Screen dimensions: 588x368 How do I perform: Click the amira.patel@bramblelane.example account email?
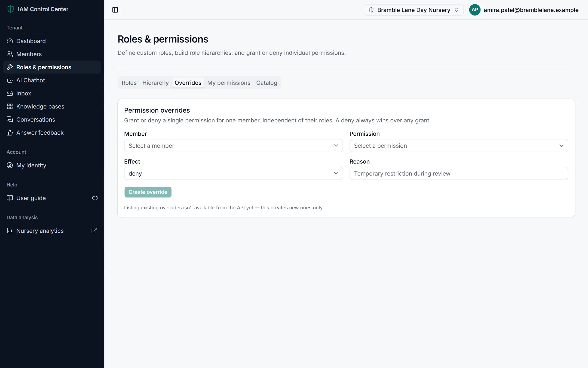click(531, 10)
